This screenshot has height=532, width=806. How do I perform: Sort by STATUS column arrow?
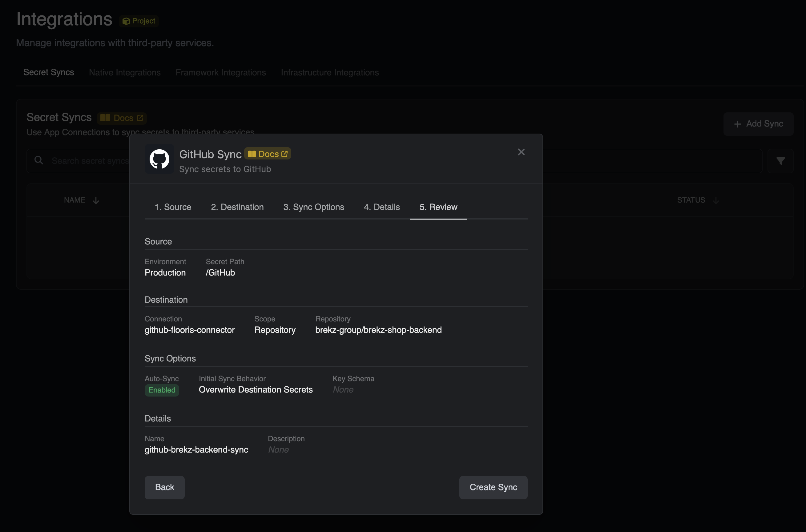pyautogui.click(x=716, y=200)
